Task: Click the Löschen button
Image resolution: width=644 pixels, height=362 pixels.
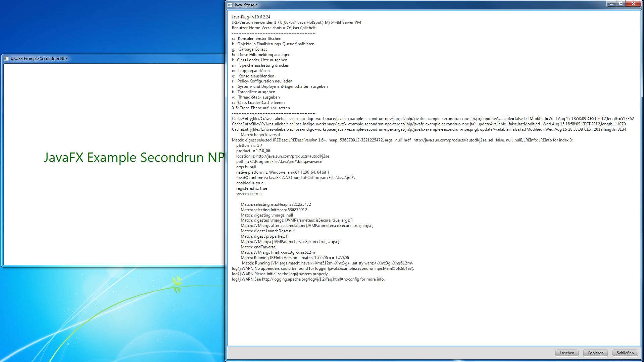Action: pos(567,353)
